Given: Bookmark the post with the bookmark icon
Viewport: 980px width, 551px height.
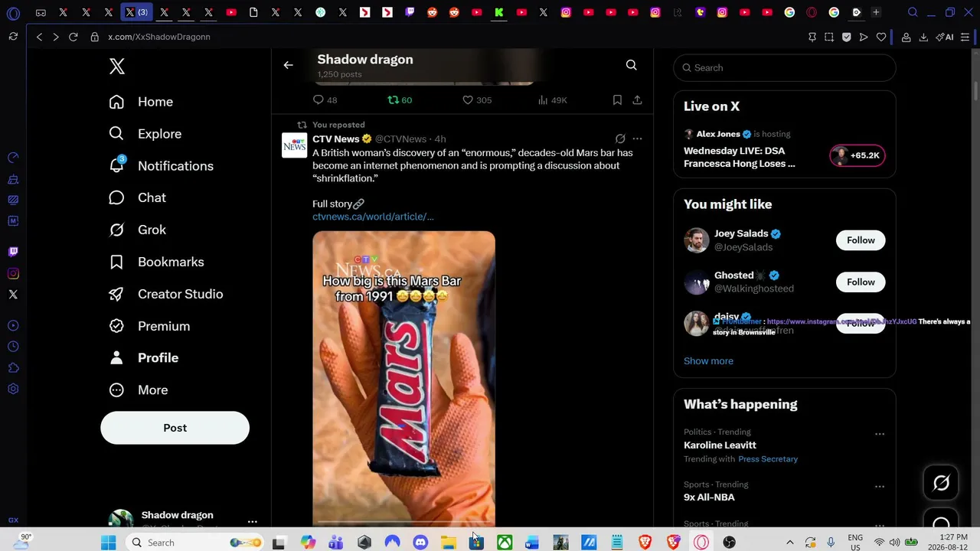Looking at the screenshot, I should (x=617, y=100).
